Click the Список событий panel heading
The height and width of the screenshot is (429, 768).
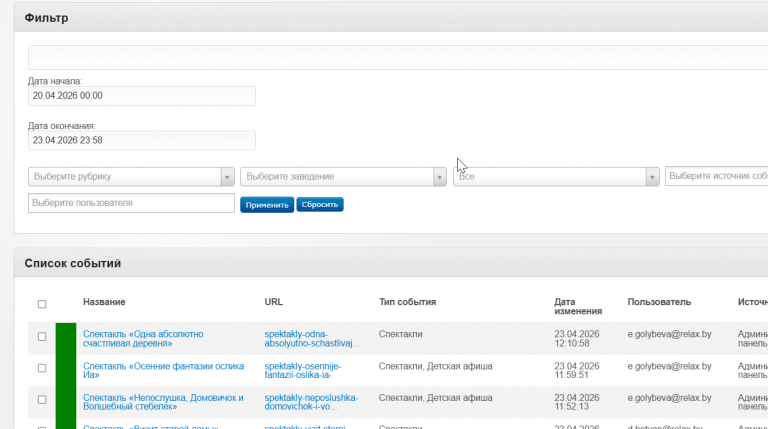72,263
